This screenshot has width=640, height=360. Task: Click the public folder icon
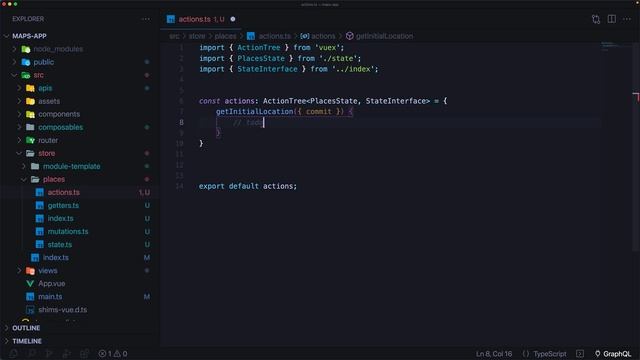coord(26,62)
